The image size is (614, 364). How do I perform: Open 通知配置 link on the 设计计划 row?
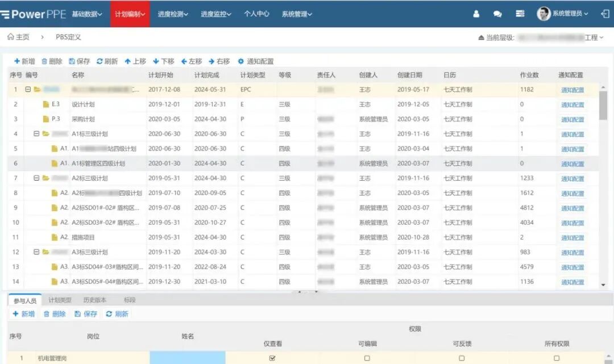pos(574,104)
